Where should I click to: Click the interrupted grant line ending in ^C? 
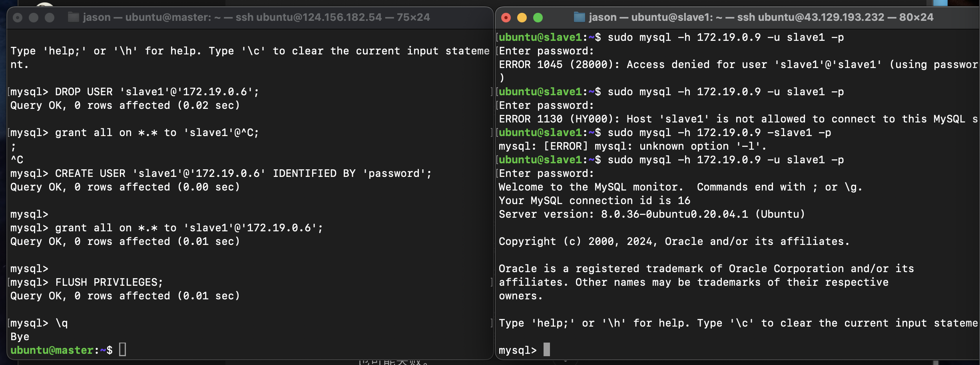[135, 132]
